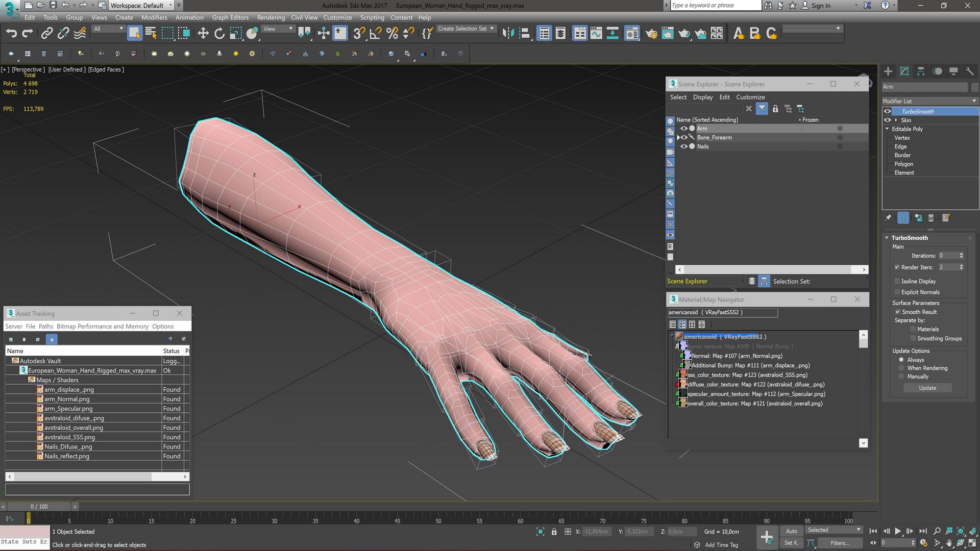Open the selection filter All dropdown
Screen dimensions: 980x551
[x=108, y=29]
